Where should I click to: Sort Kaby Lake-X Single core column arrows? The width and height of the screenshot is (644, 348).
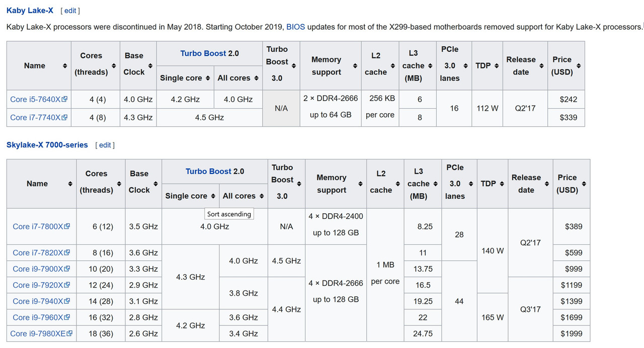point(207,78)
